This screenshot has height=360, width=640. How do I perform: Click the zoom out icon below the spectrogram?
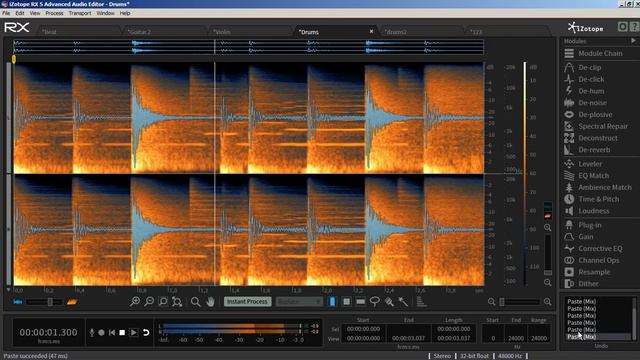[149, 302]
